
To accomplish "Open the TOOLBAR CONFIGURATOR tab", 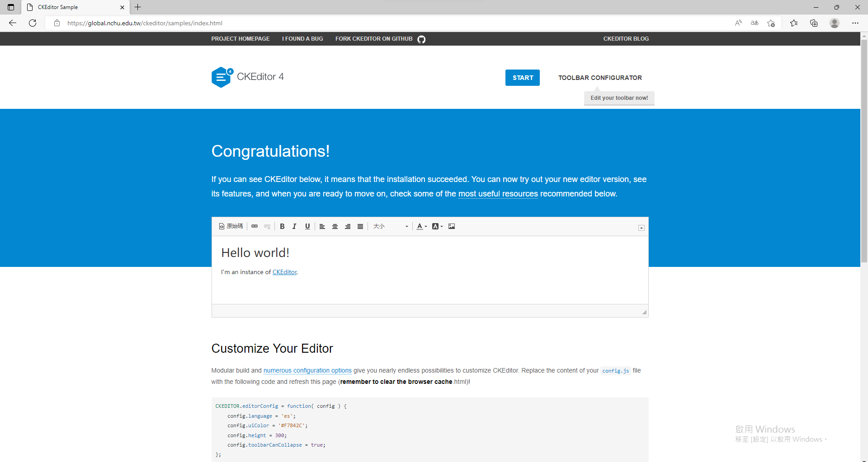I will 600,78.
